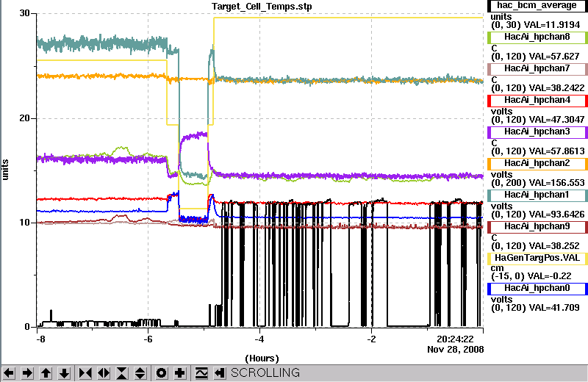Click the VAL=93.6426 readout
This screenshot has width=588, height=382.
tap(556, 214)
